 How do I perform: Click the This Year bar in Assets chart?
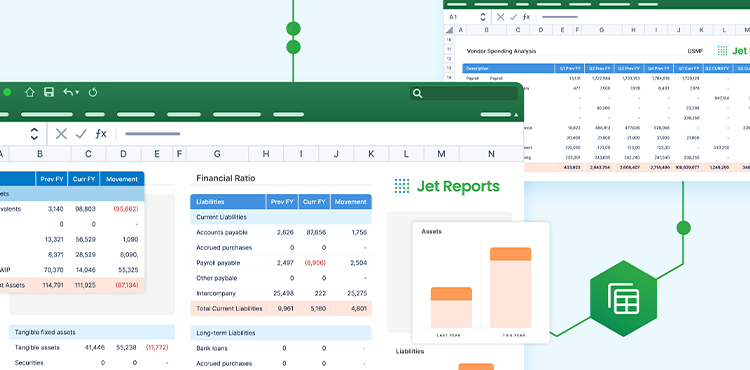(510, 287)
